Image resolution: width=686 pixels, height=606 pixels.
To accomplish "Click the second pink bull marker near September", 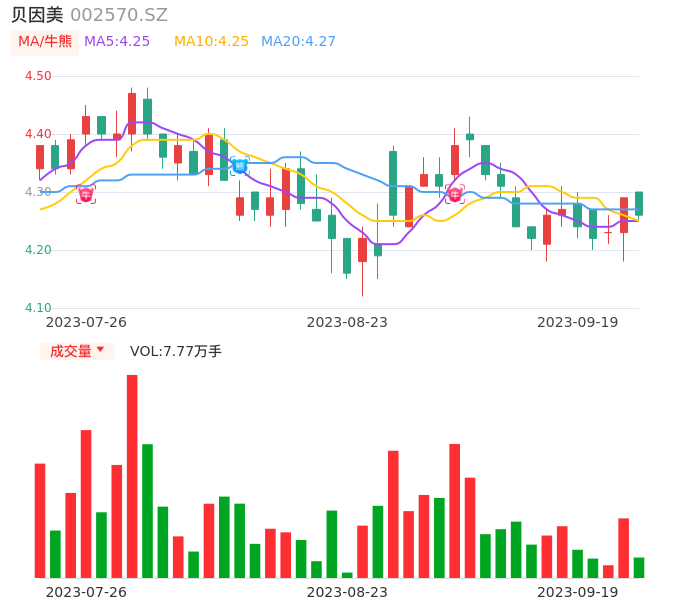I will click(x=455, y=194).
